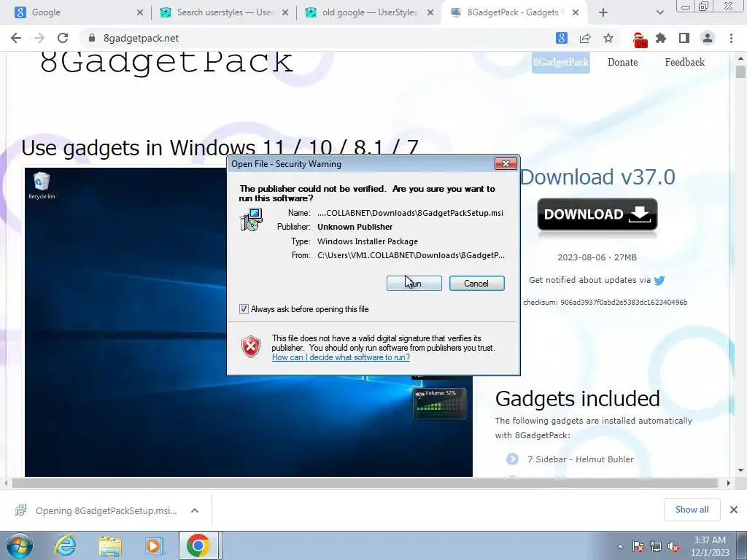Open the ON-badged extension icon

pos(639,39)
